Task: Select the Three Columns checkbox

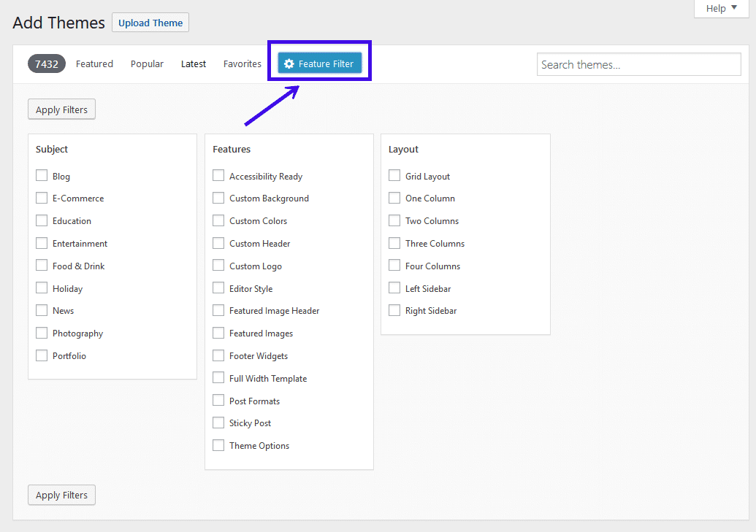Action: tap(394, 243)
